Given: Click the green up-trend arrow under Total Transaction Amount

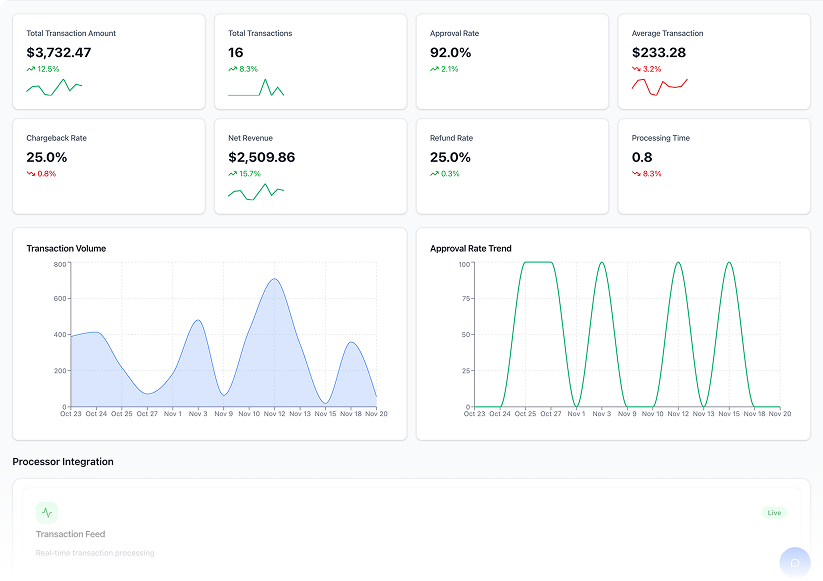Looking at the screenshot, I should 31,69.
